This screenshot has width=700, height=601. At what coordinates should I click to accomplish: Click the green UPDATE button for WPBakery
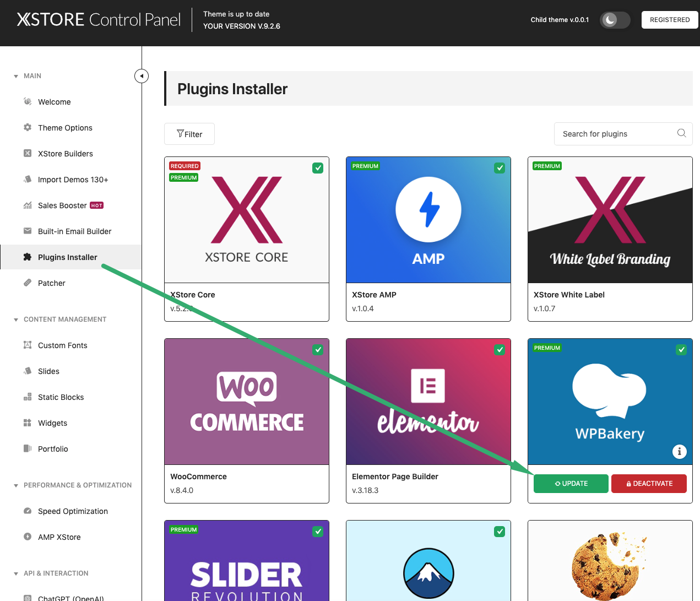click(x=571, y=484)
